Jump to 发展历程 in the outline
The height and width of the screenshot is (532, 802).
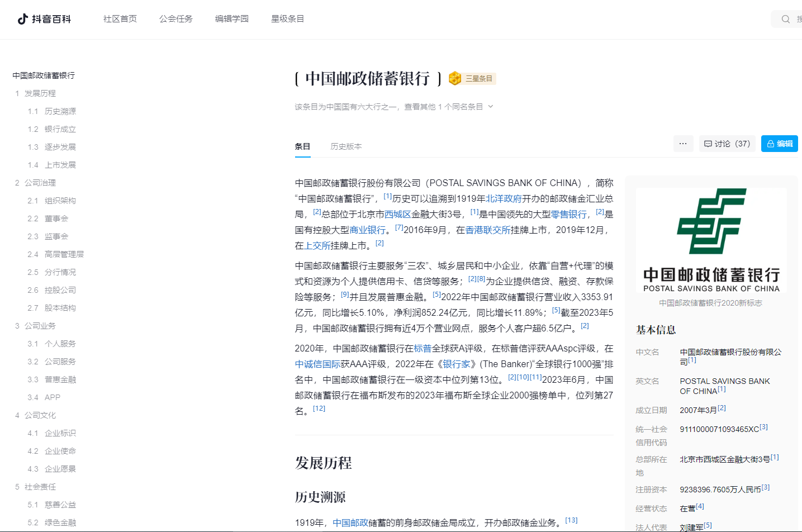click(40, 93)
